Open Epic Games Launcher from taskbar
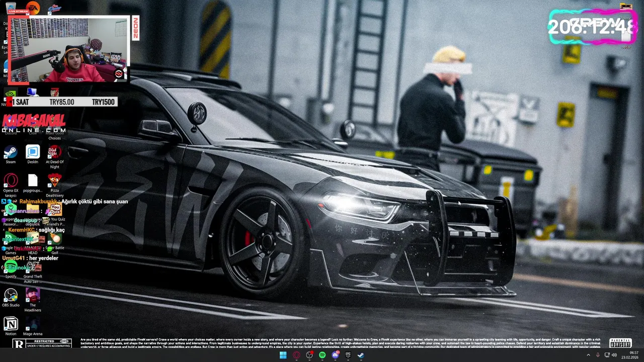This screenshot has width=644, height=362. click(x=348, y=355)
